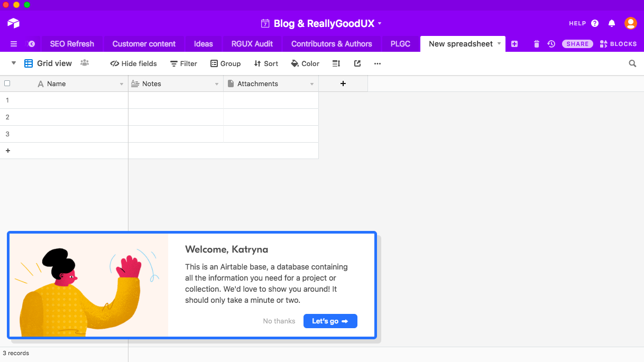Click the Let's go button

tap(330, 321)
